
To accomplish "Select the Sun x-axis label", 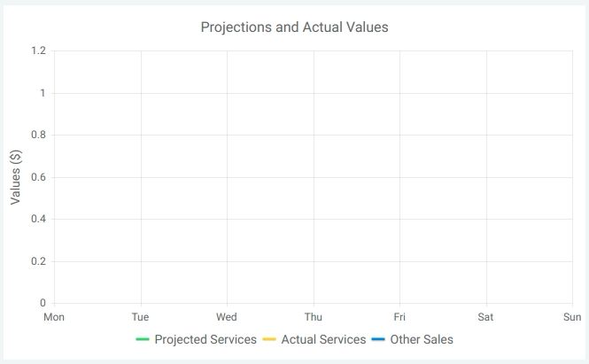I will pos(571,316).
